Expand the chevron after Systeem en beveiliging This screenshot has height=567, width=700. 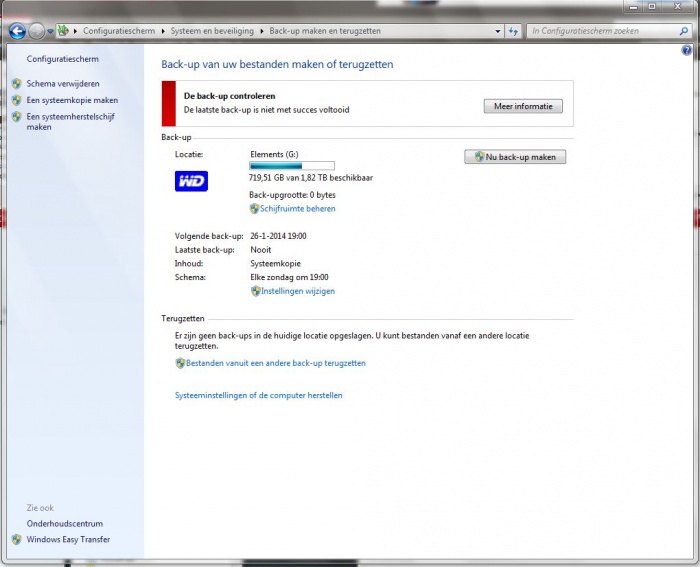click(x=262, y=31)
